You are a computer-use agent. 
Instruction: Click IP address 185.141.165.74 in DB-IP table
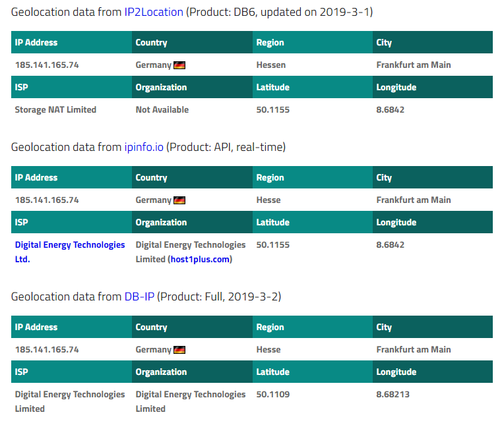point(47,350)
